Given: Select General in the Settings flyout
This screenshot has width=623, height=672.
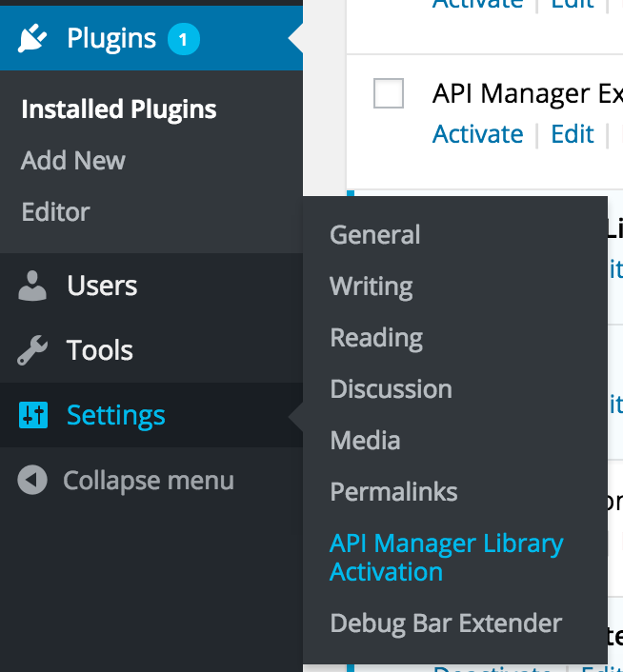Looking at the screenshot, I should (375, 235).
